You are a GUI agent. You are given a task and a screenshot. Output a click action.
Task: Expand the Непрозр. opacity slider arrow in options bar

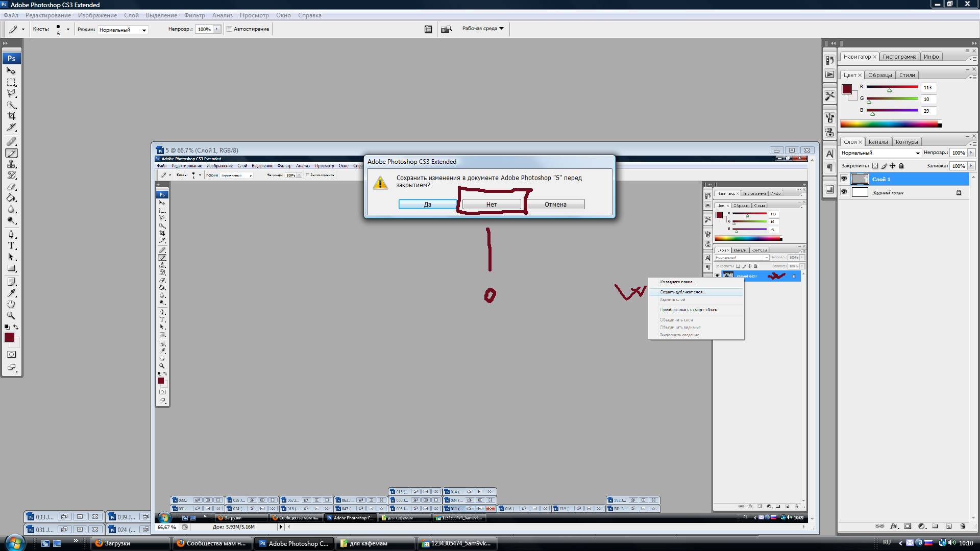point(217,29)
